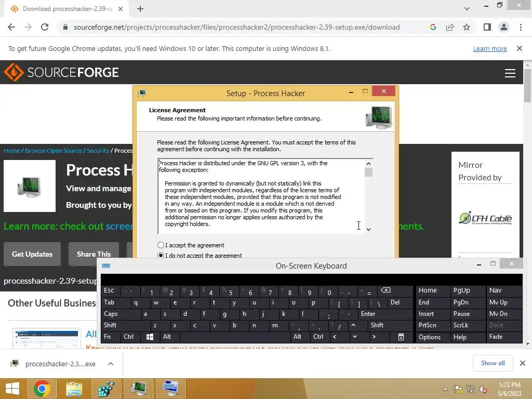Screen dimensions: 532x399
Task: Open a new browser tab
Action: tap(140, 9)
